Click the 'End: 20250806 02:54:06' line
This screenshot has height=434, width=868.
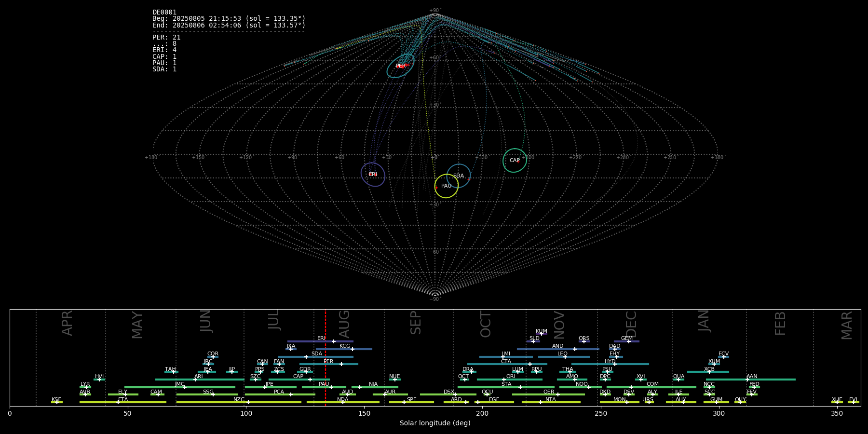pos(229,25)
